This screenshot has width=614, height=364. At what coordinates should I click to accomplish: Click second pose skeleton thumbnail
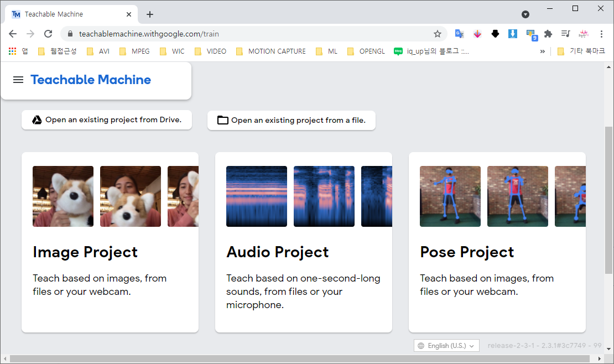[518, 196]
